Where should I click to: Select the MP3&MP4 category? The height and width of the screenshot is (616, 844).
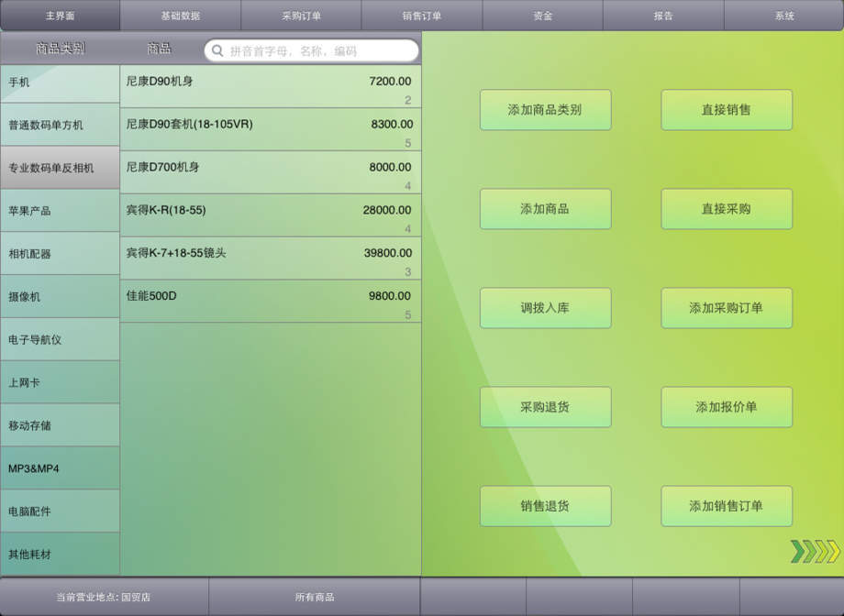(x=61, y=468)
